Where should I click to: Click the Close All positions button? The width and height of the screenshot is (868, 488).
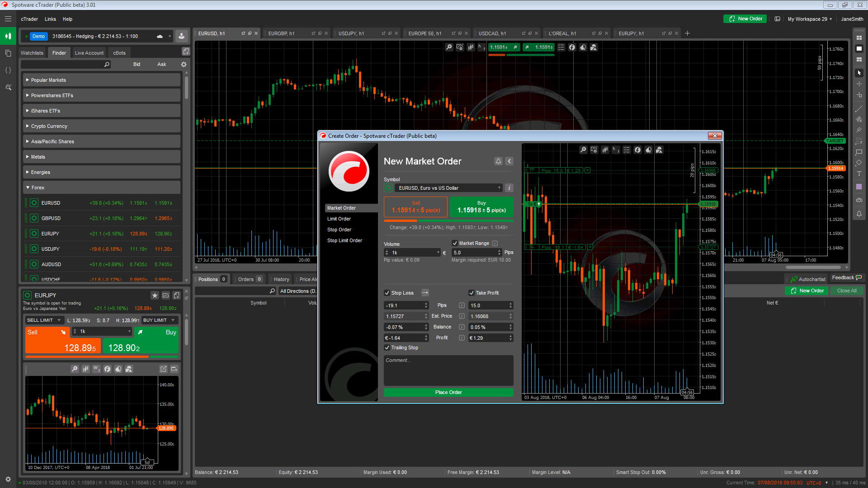(847, 291)
